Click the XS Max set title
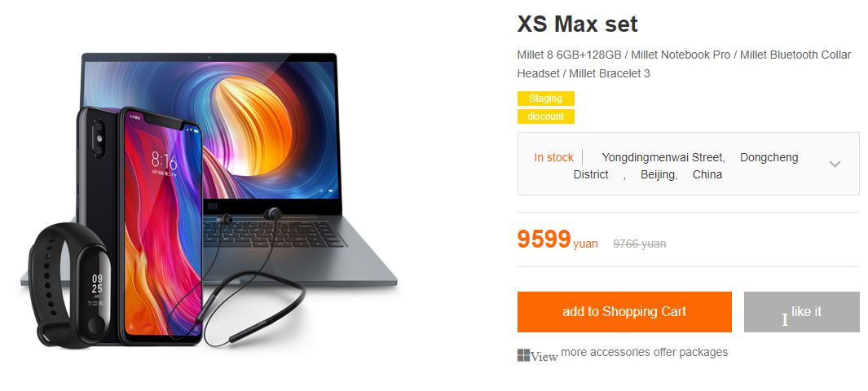 coord(577,24)
